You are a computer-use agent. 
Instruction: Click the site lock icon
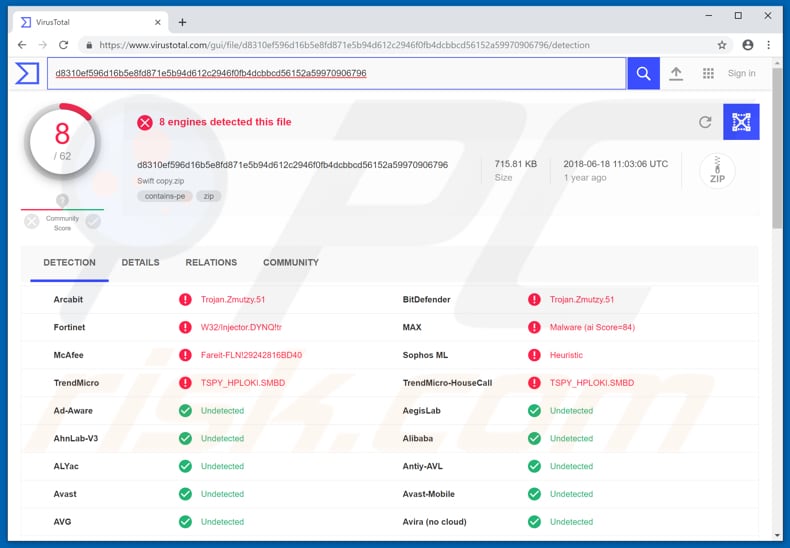click(x=89, y=45)
